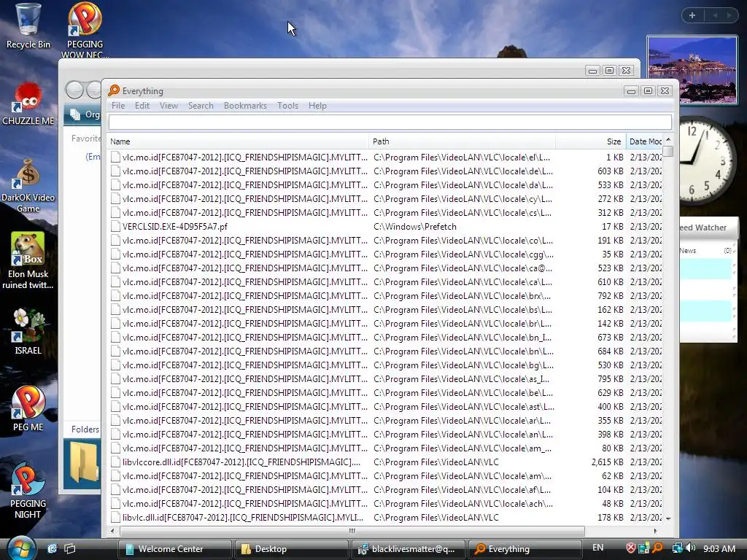Open the File menu in Everything
Viewport: 747px width, 560px height.
pyautogui.click(x=118, y=106)
